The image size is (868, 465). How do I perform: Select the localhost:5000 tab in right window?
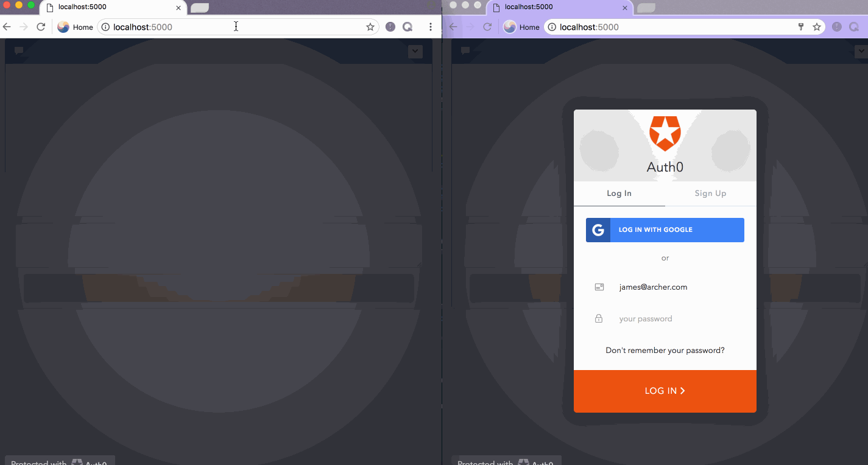tap(559, 7)
